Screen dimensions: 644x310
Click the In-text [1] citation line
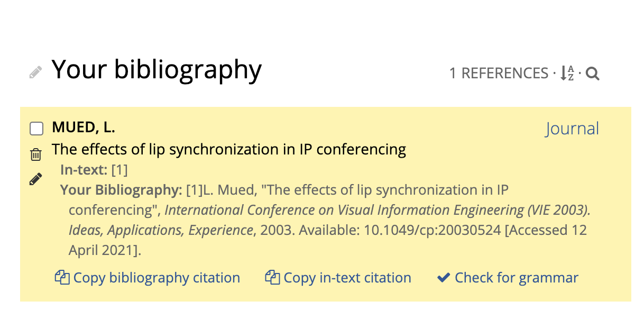coord(94,170)
